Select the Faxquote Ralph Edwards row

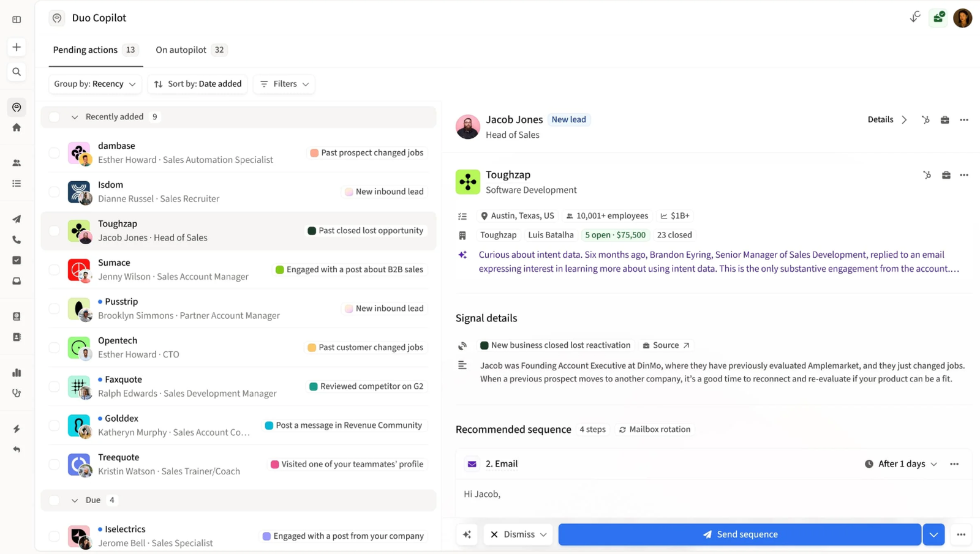[x=239, y=386]
